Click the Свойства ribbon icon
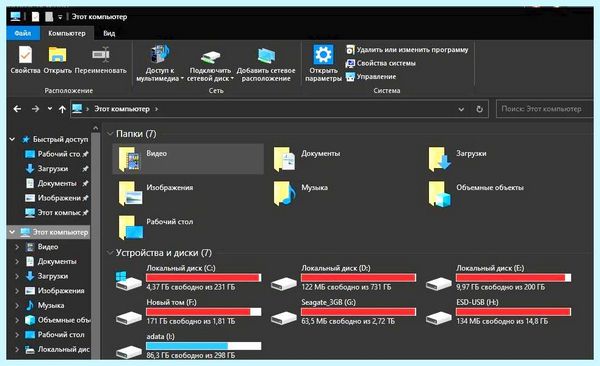600x366 pixels. pyautogui.click(x=25, y=55)
